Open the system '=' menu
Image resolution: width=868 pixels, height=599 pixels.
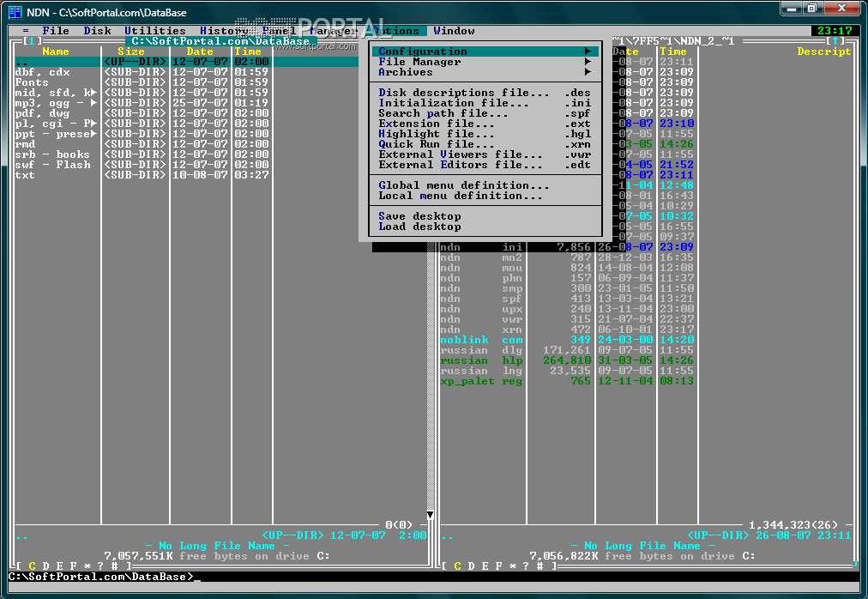tap(26, 31)
